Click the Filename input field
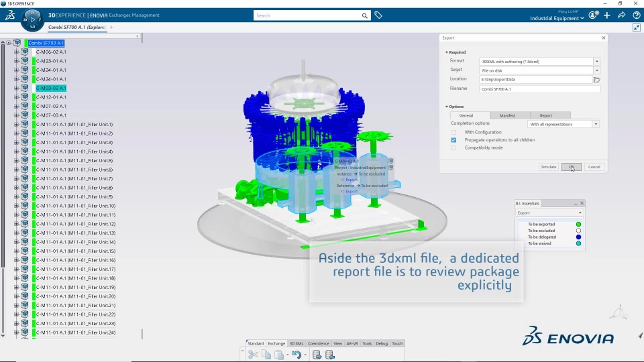This screenshot has height=362, width=644. pos(539,89)
